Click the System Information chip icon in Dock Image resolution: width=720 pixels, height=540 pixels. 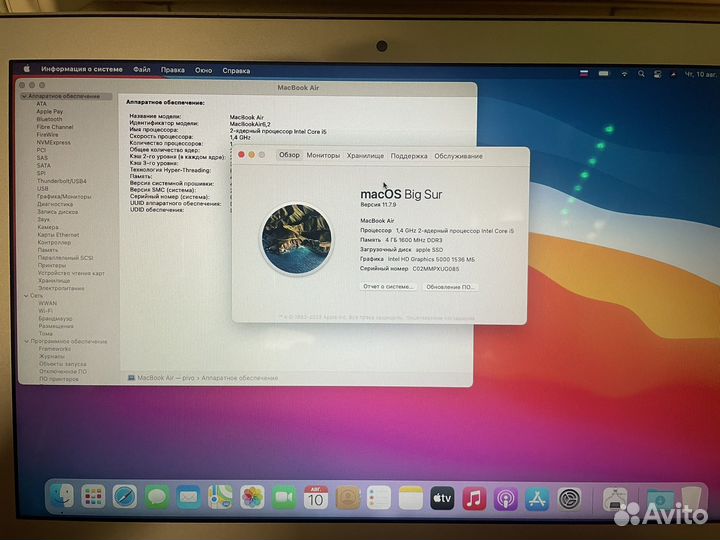(615, 500)
